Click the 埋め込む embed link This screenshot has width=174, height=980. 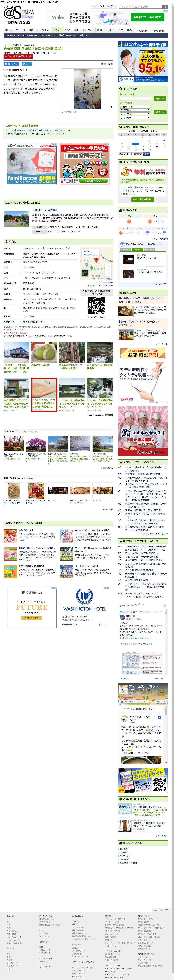coord(124,678)
